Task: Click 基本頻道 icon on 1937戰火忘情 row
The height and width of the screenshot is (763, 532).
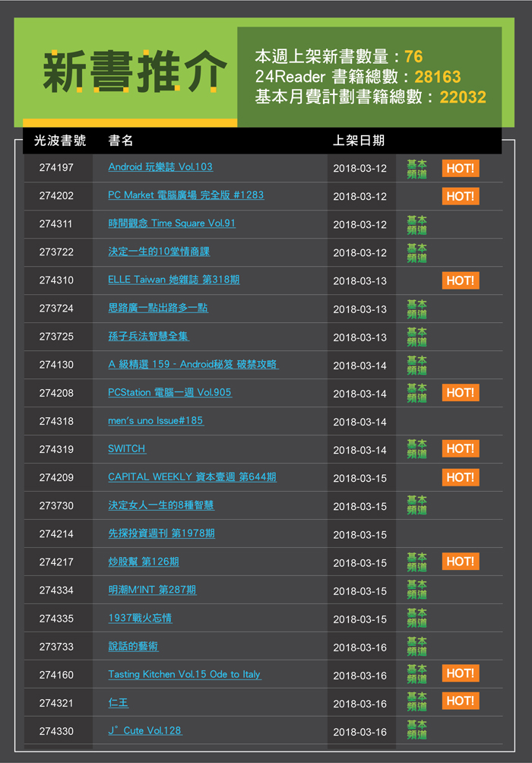Action: 416,618
